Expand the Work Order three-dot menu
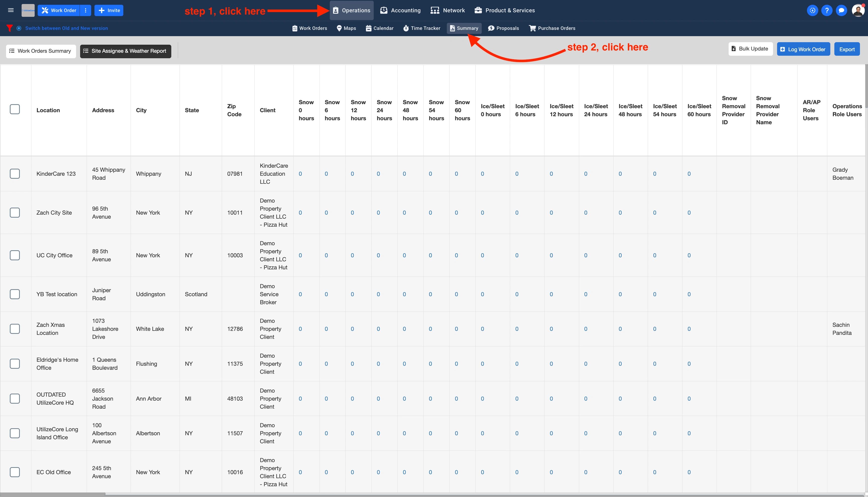 coord(85,10)
